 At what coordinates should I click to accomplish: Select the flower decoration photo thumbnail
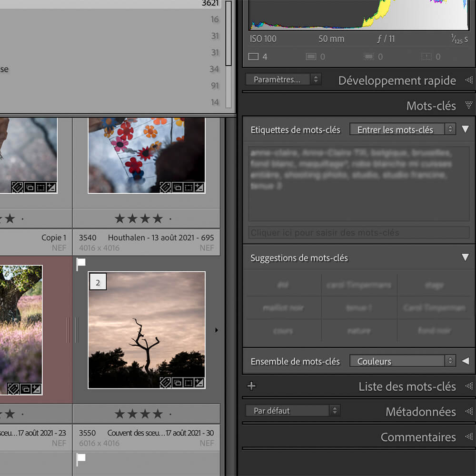coord(147,155)
